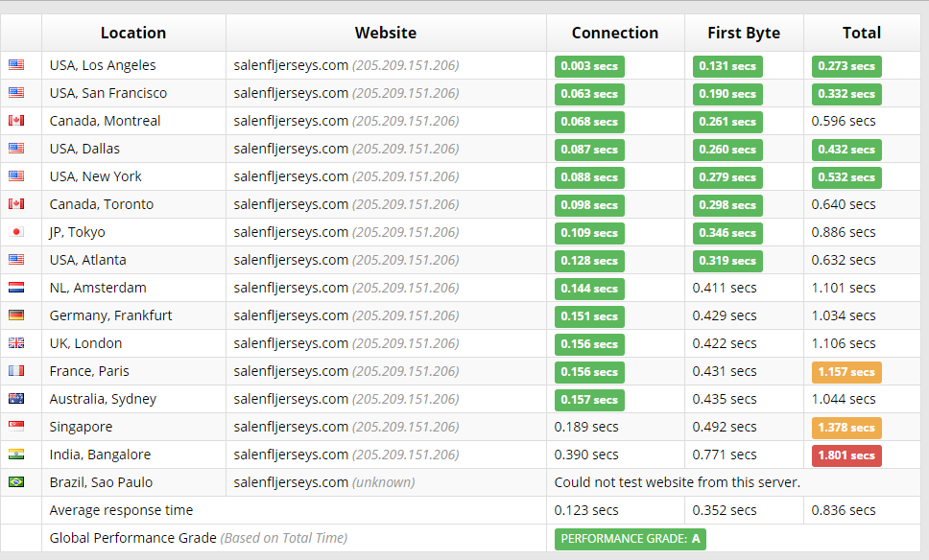929x560 pixels.
Task: Click the US flag icon for New York
Action: pyautogui.click(x=16, y=175)
